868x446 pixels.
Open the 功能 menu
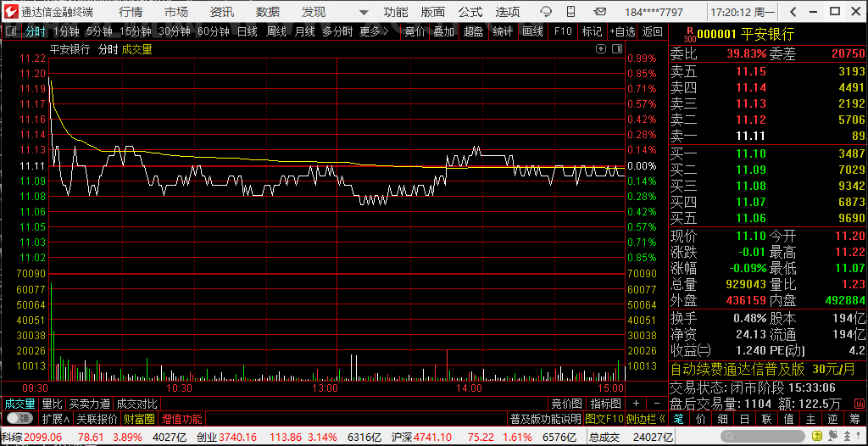(x=396, y=12)
